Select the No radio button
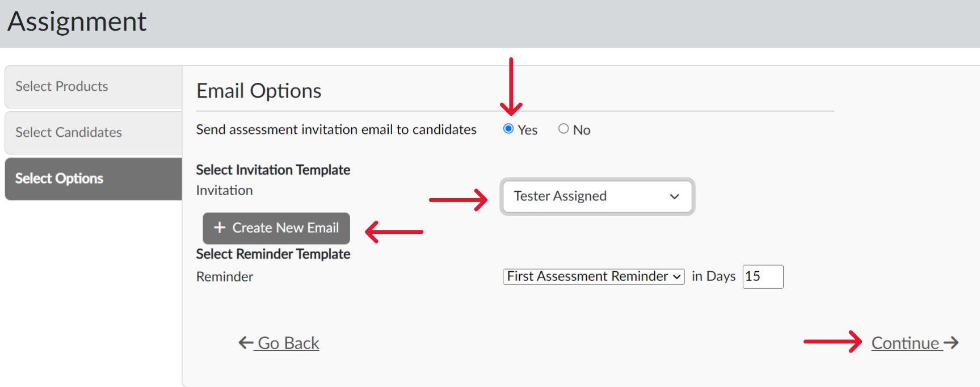This screenshot has height=387, width=980. [x=563, y=129]
